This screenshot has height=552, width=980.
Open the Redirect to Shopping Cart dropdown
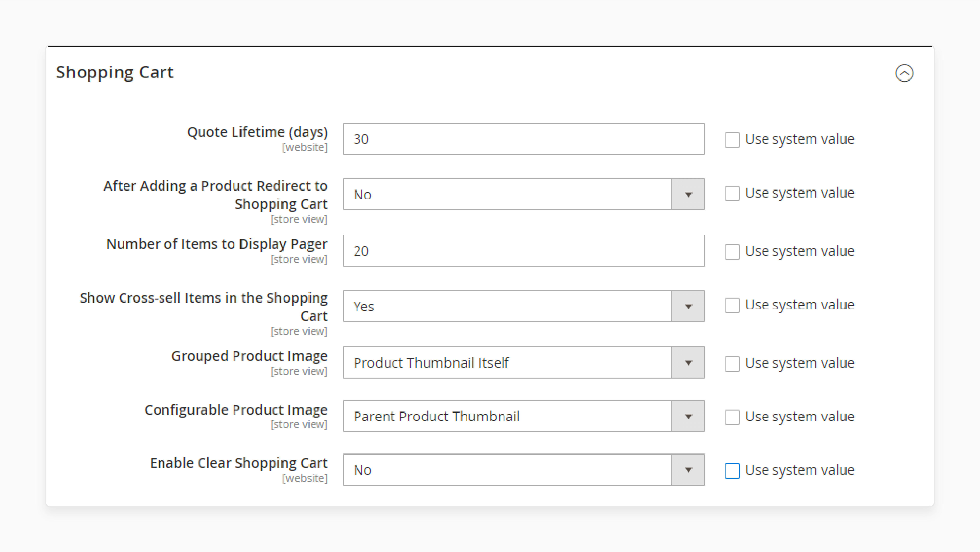point(524,194)
